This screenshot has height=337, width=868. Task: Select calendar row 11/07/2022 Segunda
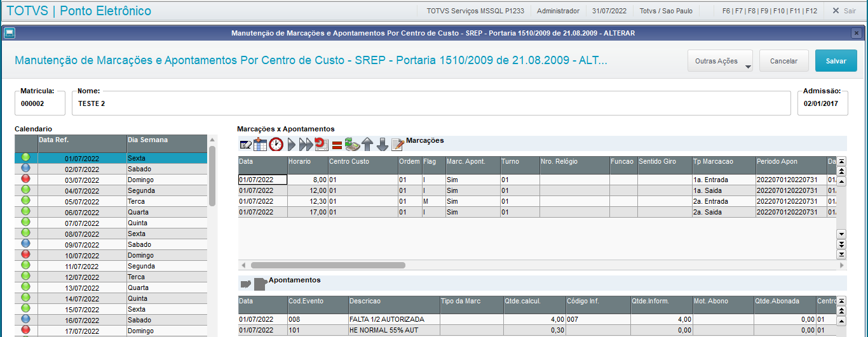[x=111, y=266]
